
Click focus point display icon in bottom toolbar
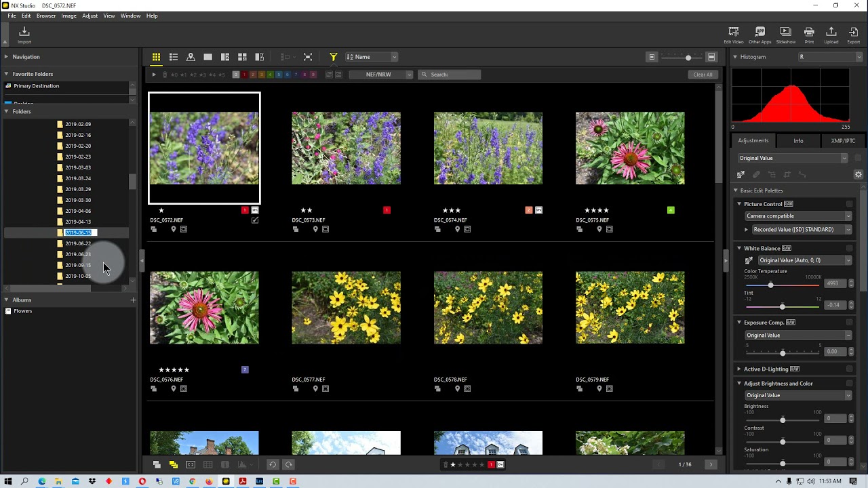[x=191, y=464]
